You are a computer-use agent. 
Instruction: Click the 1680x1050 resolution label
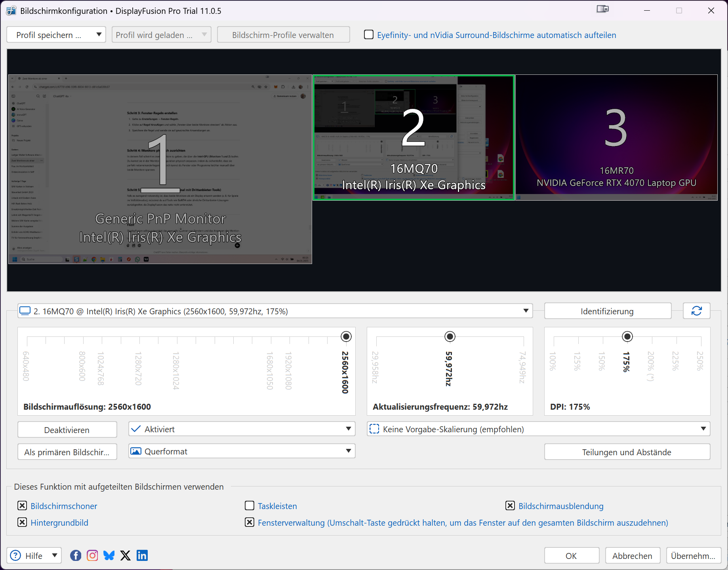click(270, 370)
